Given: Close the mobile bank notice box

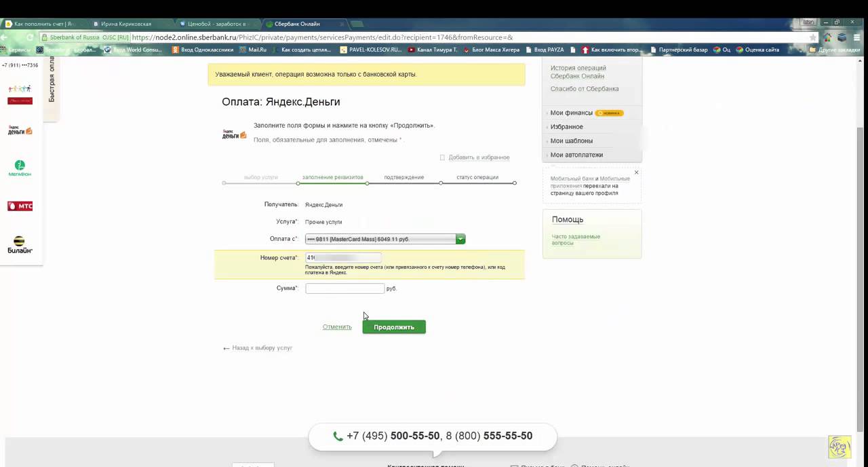Looking at the screenshot, I should (x=636, y=172).
